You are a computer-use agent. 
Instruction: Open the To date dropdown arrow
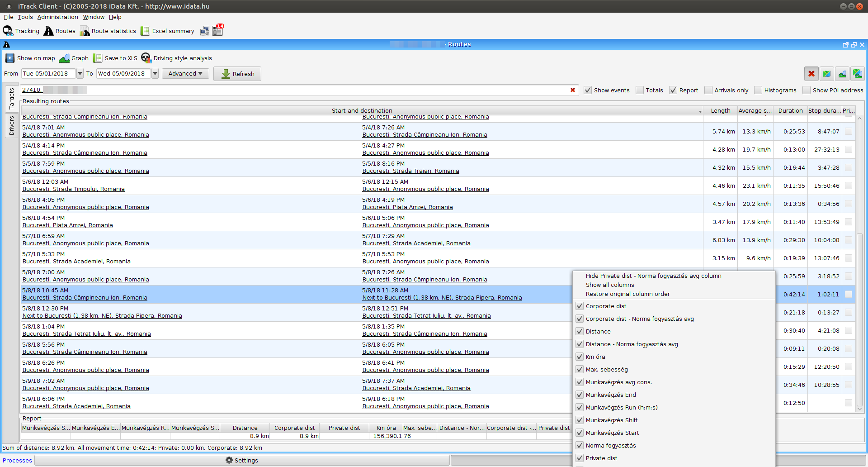tap(155, 74)
